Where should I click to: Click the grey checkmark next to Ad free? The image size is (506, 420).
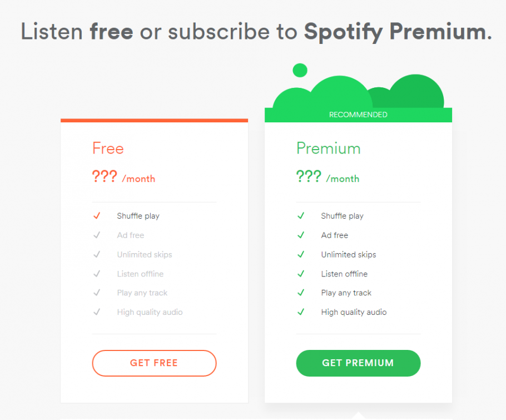point(97,235)
